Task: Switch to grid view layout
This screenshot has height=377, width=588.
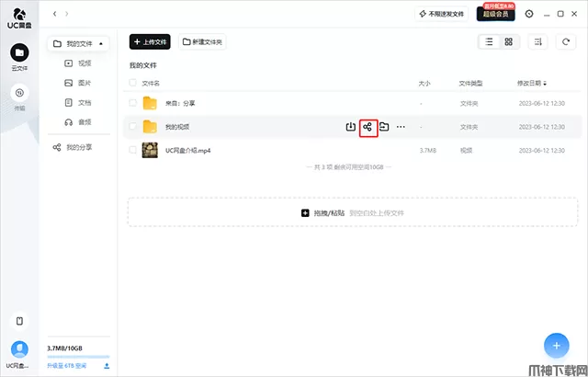Action: [508, 42]
